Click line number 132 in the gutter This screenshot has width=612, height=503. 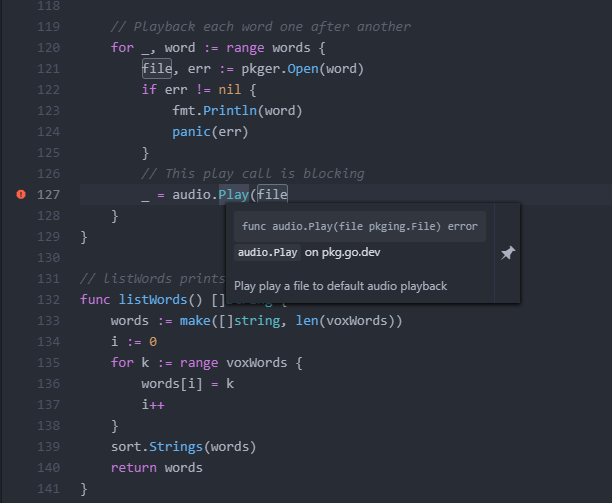pyautogui.click(x=47, y=299)
